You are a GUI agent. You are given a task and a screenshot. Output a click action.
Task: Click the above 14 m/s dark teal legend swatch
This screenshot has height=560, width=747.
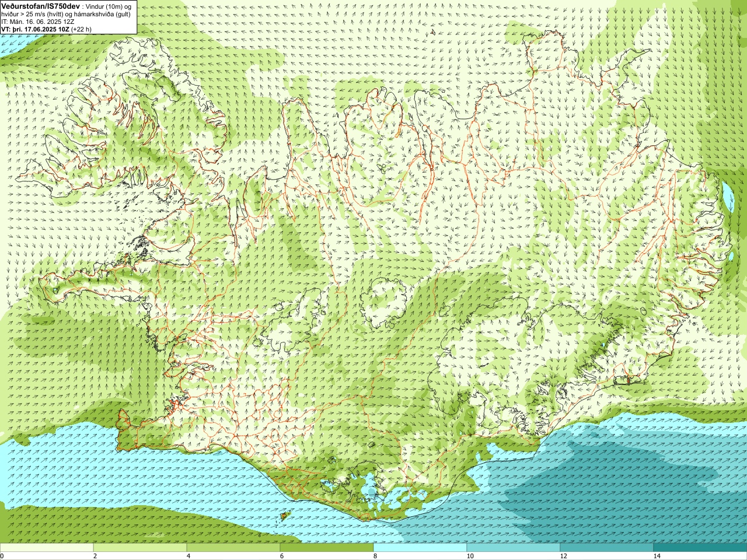pos(700,548)
